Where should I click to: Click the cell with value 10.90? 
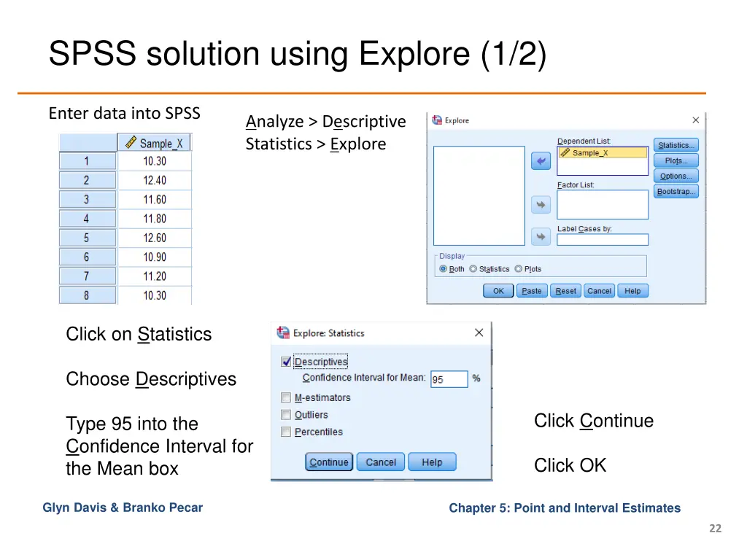[x=155, y=257]
